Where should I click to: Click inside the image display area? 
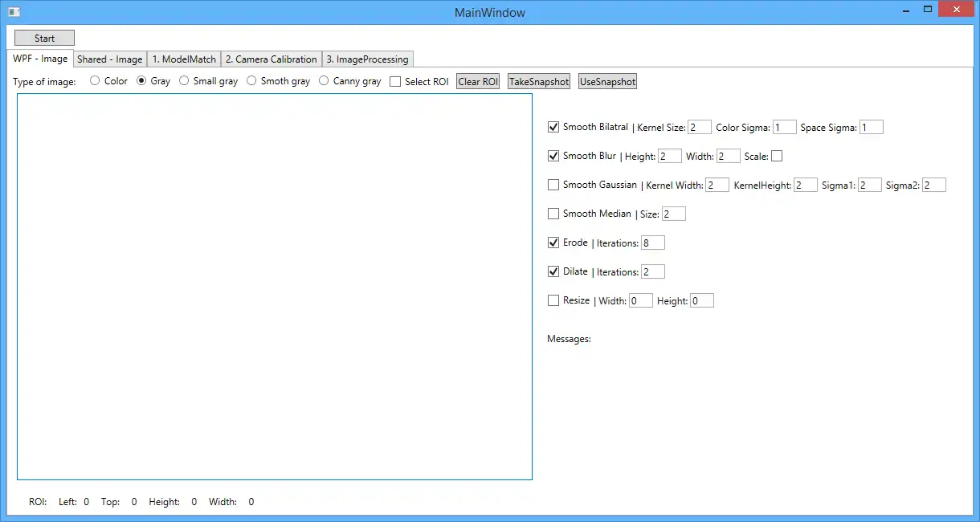click(275, 287)
